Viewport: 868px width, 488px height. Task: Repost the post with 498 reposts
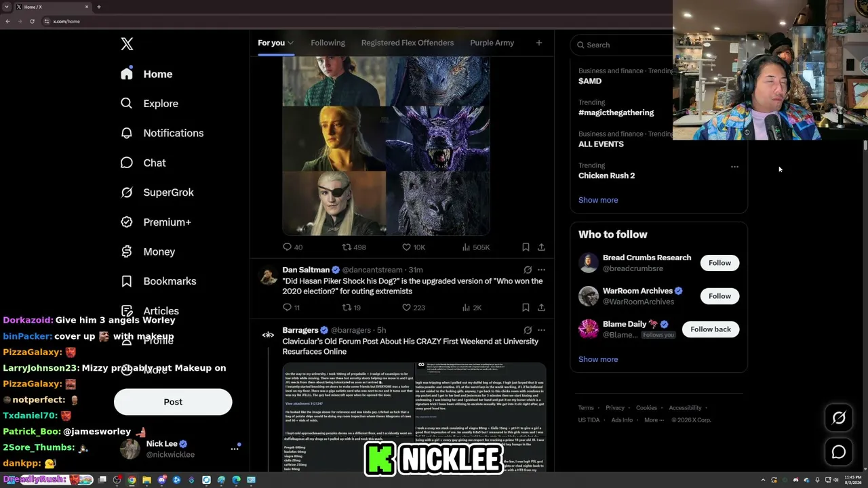tap(353, 247)
